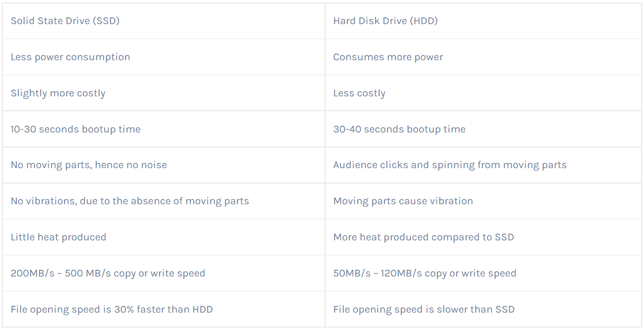Screen dimensions: 644x329
Task: Click the Hard Disk Drive (HDD) header cell
Action: pos(483,21)
